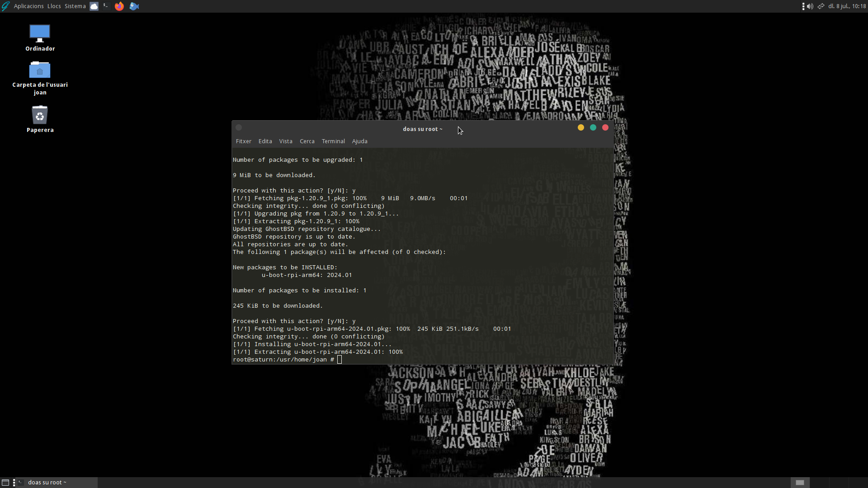Open the clock showing dl. 8 jul., 10:18
Screen dimensions: 868x488
(847, 6)
